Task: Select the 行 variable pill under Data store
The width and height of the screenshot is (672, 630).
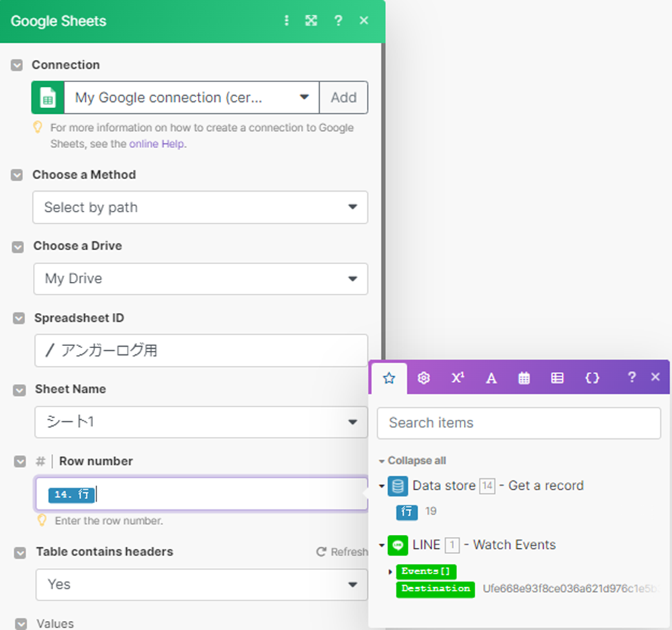Action: (407, 511)
